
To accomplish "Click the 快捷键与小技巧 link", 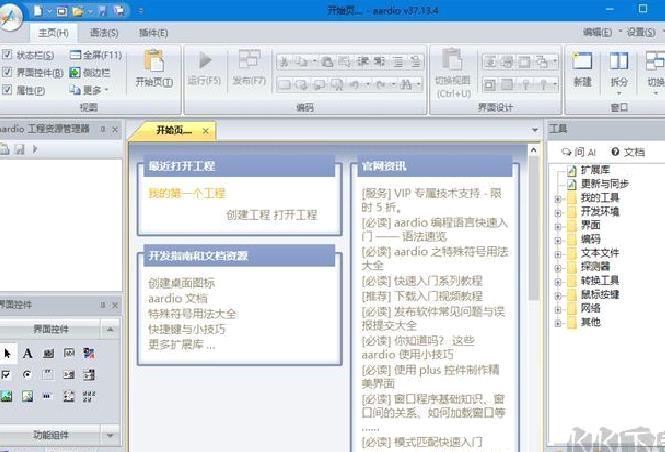I will pyautogui.click(x=187, y=329).
